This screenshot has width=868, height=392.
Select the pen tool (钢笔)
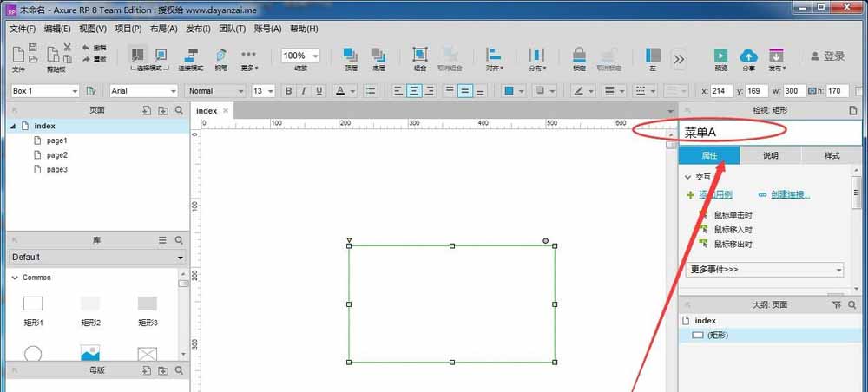(220, 56)
